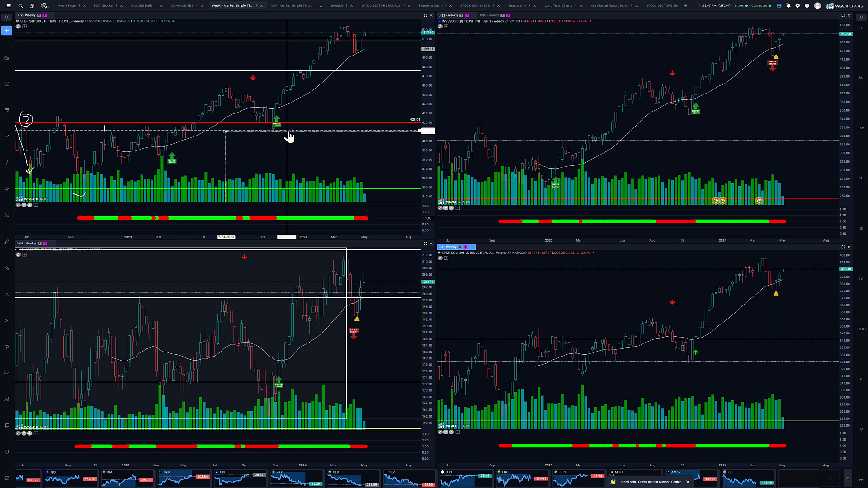Toggle the round visibility icon on SPY chart header

[x=18, y=27]
